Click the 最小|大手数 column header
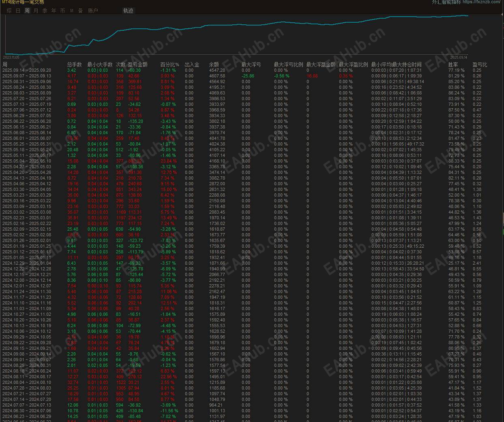Image resolution: width=504 pixels, height=422 pixels. 100,64
